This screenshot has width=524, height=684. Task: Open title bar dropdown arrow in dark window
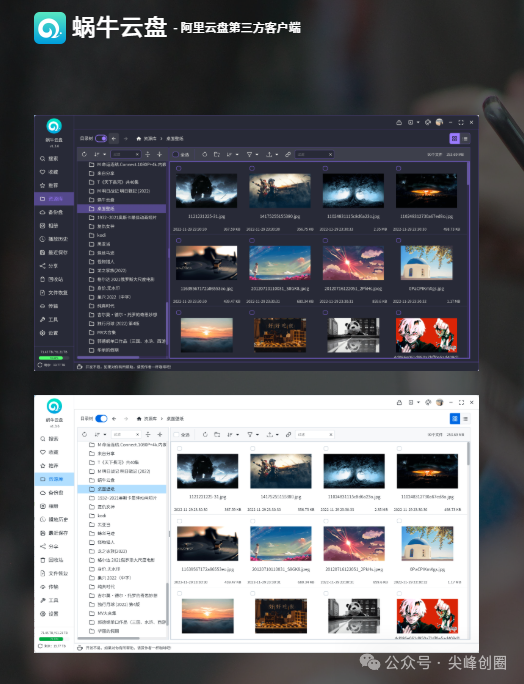tap(418, 123)
